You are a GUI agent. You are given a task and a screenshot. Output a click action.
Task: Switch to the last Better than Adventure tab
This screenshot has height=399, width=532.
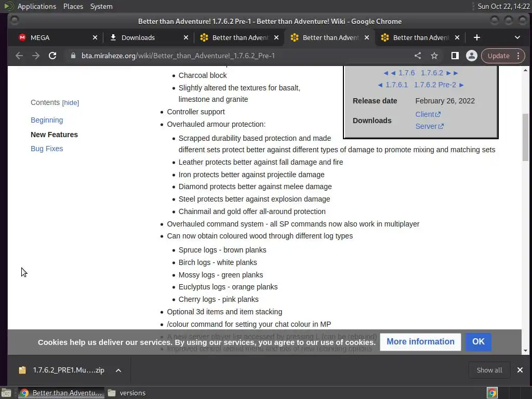[420, 37]
